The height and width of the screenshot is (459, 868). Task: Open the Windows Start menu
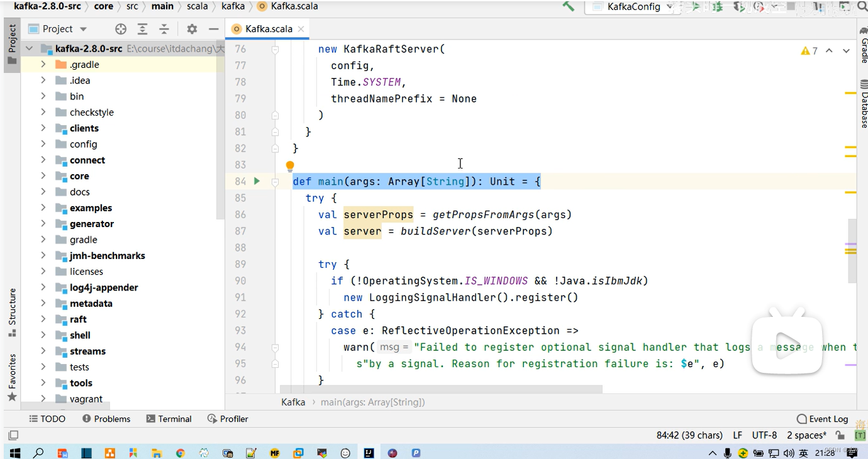pyautogui.click(x=14, y=452)
